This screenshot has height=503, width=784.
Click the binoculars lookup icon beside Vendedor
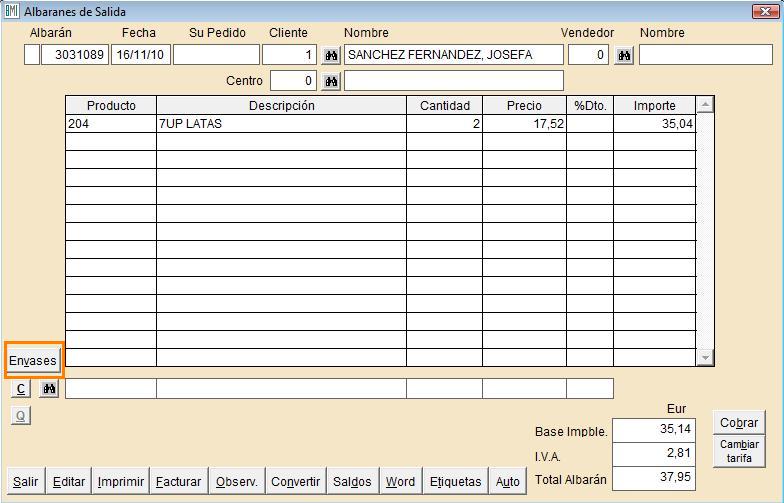coord(625,55)
